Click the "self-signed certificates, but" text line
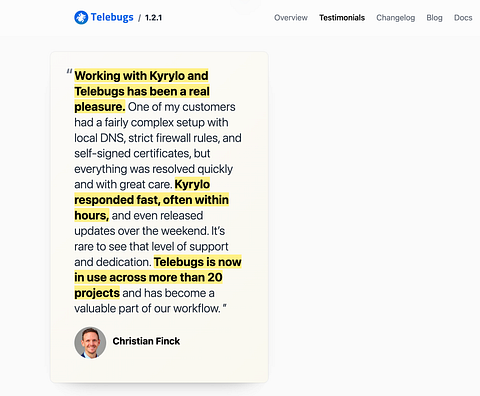 click(142, 153)
